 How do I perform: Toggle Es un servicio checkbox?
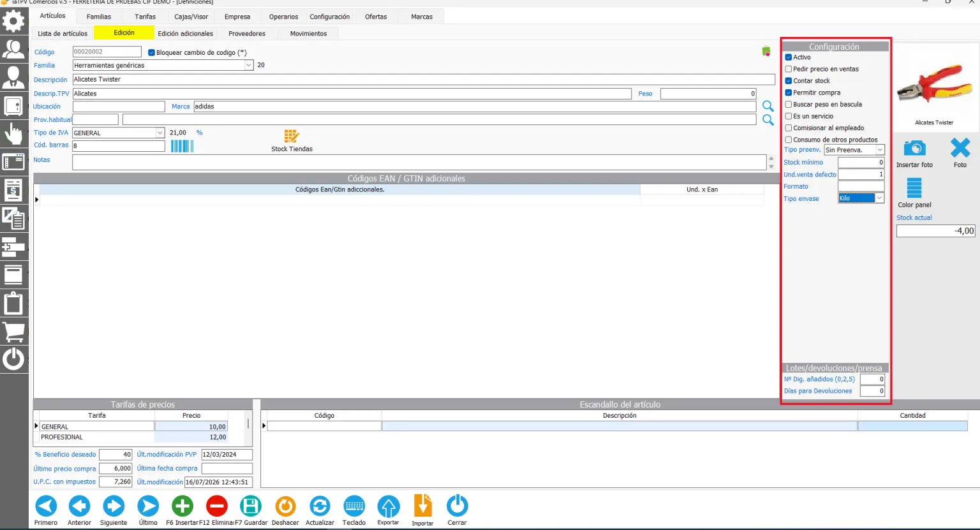tap(789, 116)
